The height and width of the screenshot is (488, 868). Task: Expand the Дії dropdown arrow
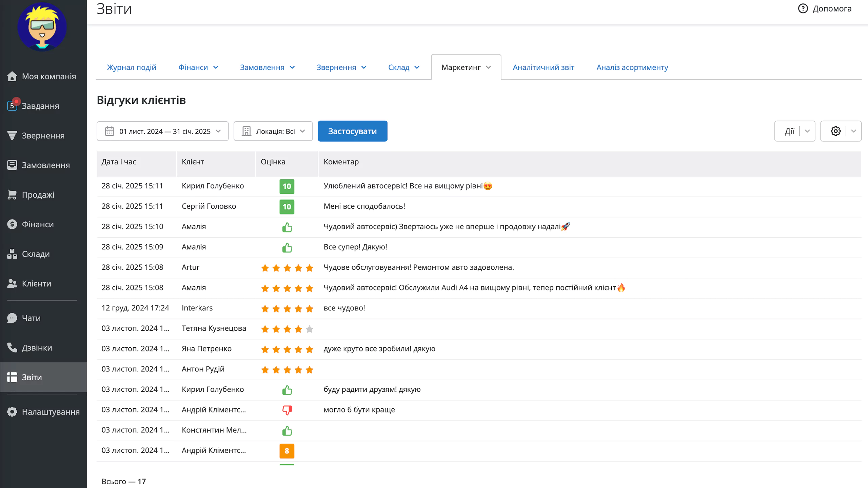(x=807, y=131)
